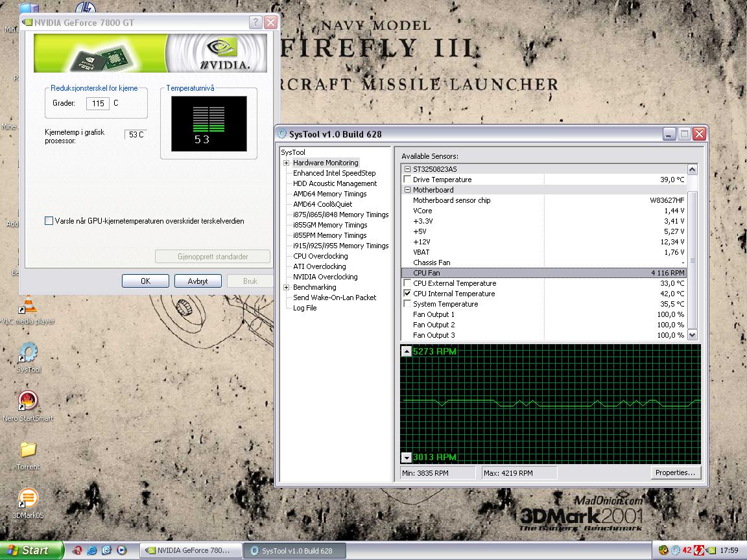Launch the SysTool desktop shortcut
Viewport: 747px width, 560px height.
point(28,358)
